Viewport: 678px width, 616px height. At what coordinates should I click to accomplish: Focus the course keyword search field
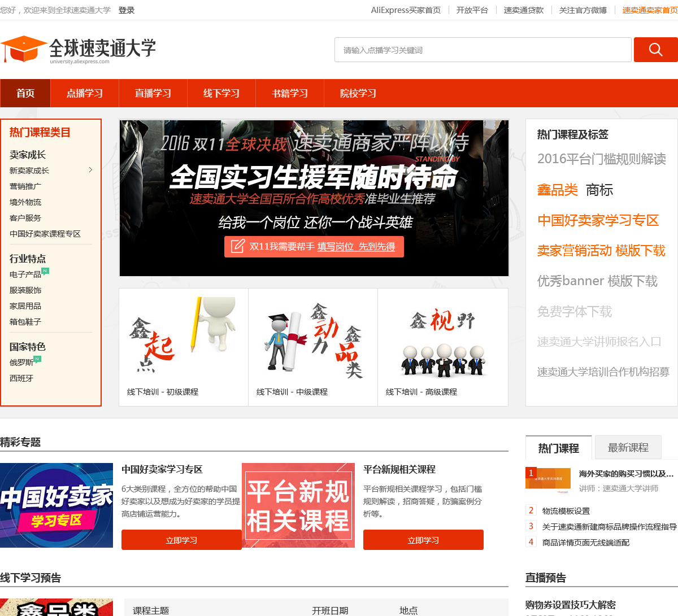click(x=483, y=50)
